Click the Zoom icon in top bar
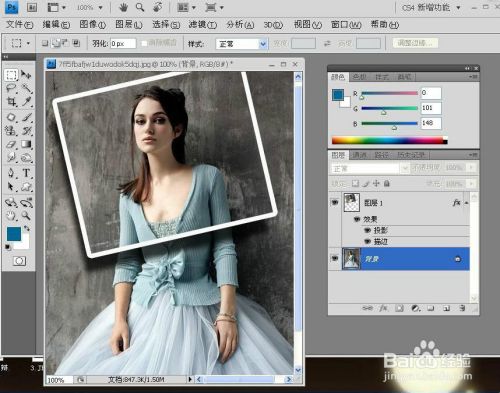 click(x=140, y=7)
